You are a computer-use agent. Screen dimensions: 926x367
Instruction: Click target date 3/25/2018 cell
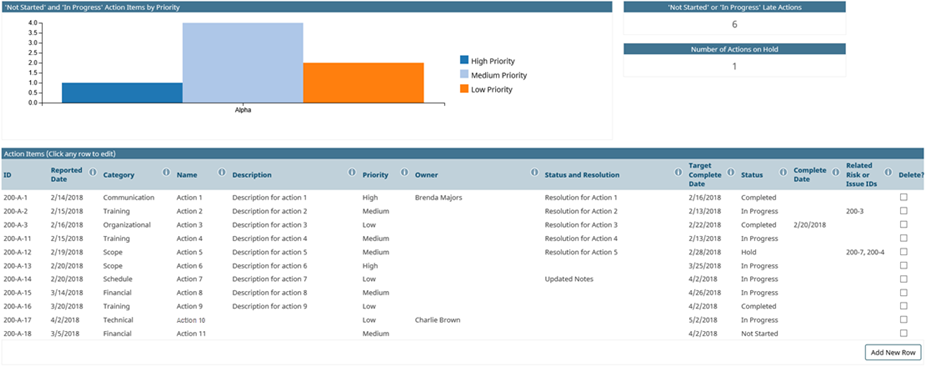click(x=705, y=265)
